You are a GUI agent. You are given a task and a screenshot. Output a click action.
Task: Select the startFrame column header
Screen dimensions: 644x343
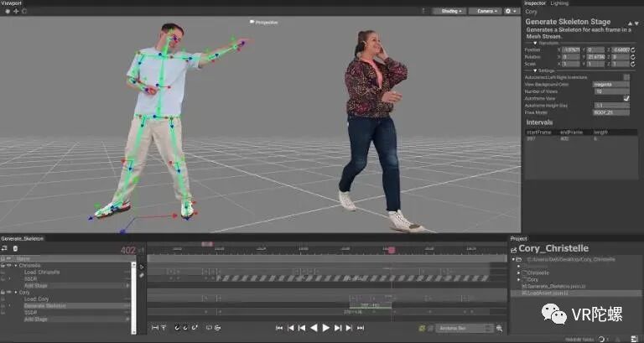539,133
